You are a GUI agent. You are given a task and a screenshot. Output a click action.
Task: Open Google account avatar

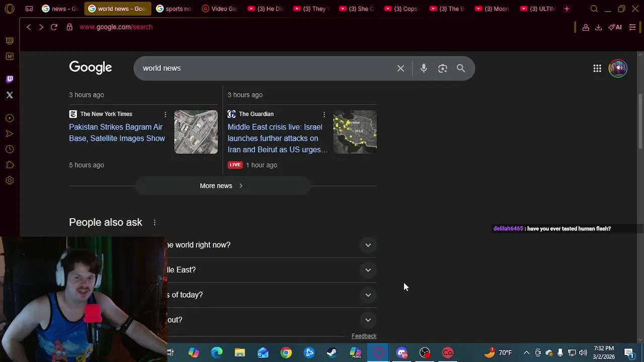coord(618,68)
